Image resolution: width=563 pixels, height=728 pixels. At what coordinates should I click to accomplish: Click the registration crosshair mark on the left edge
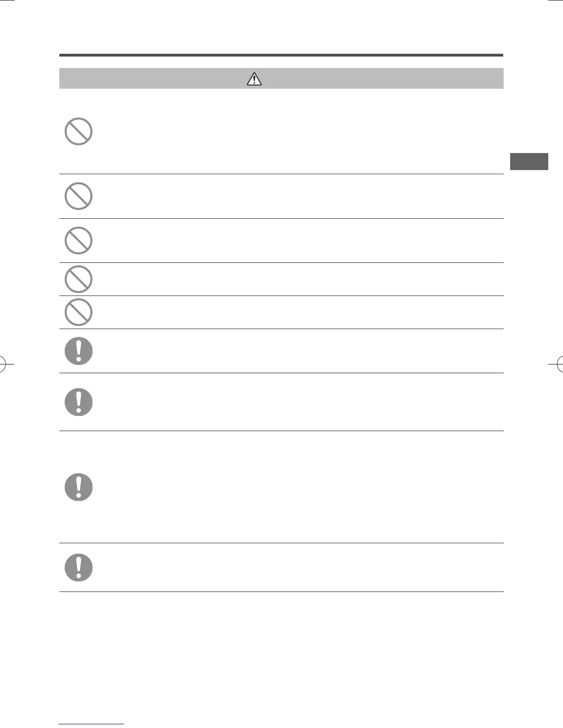pos(6,364)
